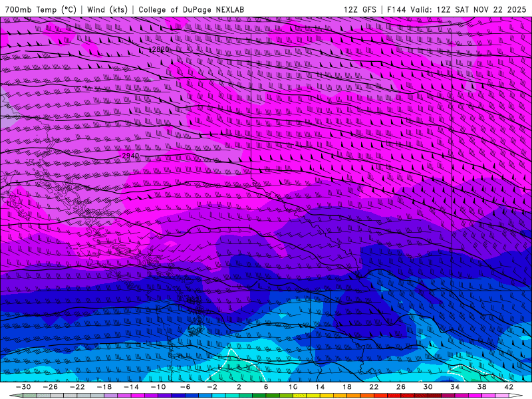Select the 10 value on the temperature scale
This screenshot has height=399, width=532.
pos(293,387)
